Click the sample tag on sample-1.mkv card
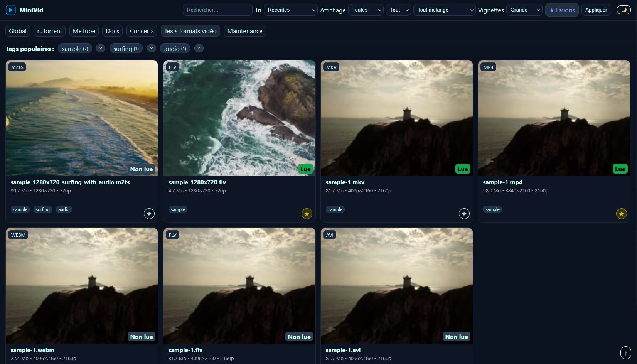This screenshot has height=364, width=637. click(335, 209)
